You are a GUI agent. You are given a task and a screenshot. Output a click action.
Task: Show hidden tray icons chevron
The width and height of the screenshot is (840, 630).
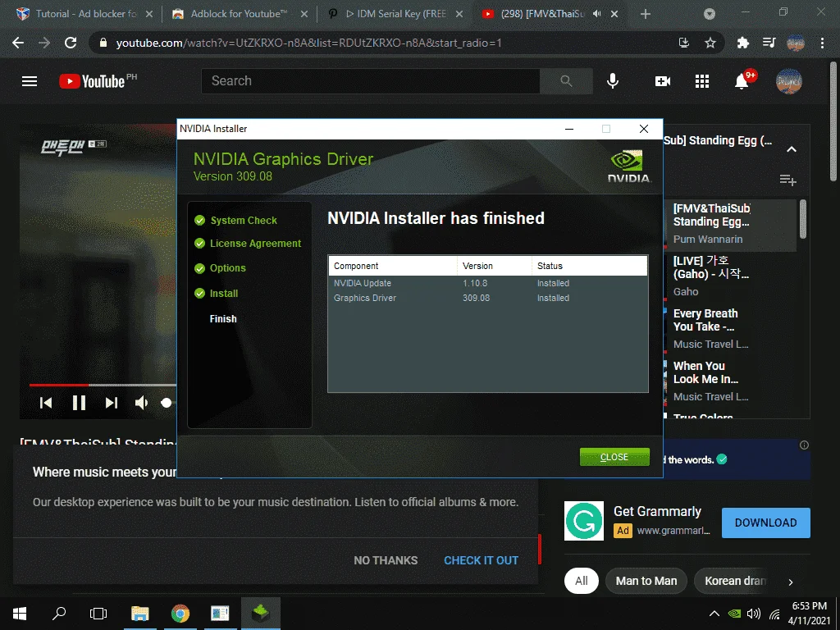(x=714, y=614)
